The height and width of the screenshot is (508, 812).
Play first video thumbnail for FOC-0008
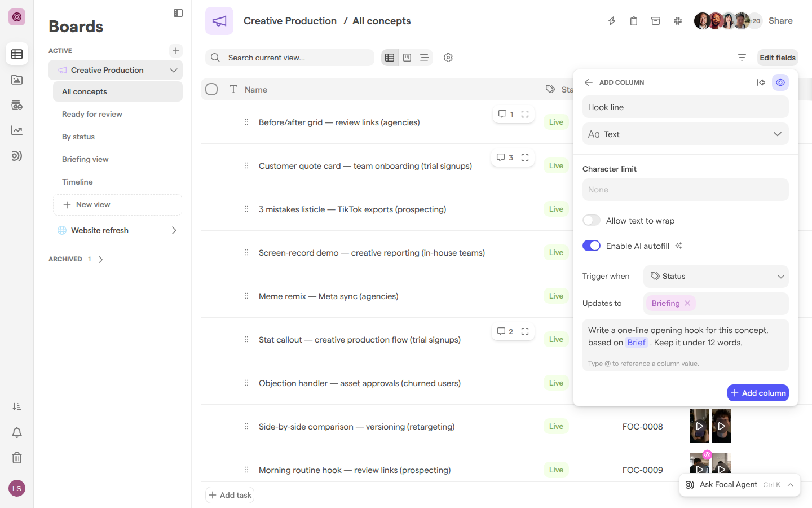700,426
